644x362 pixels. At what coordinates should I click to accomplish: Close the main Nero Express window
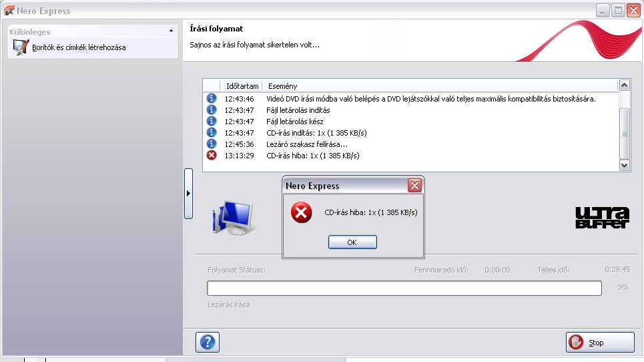(633, 10)
